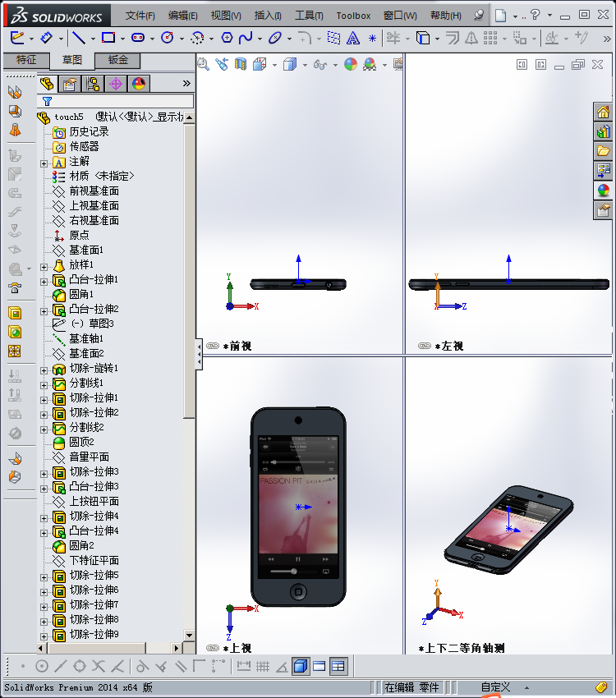Expand the 放样1 feature node
616x698 pixels.
tap(44, 267)
